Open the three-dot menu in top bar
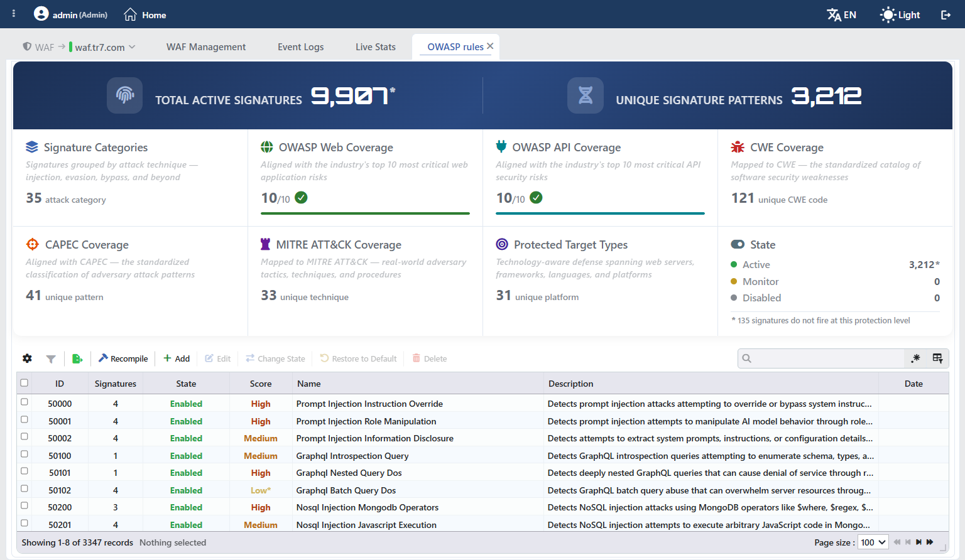This screenshot has width=965, height=560. point(14,14)
